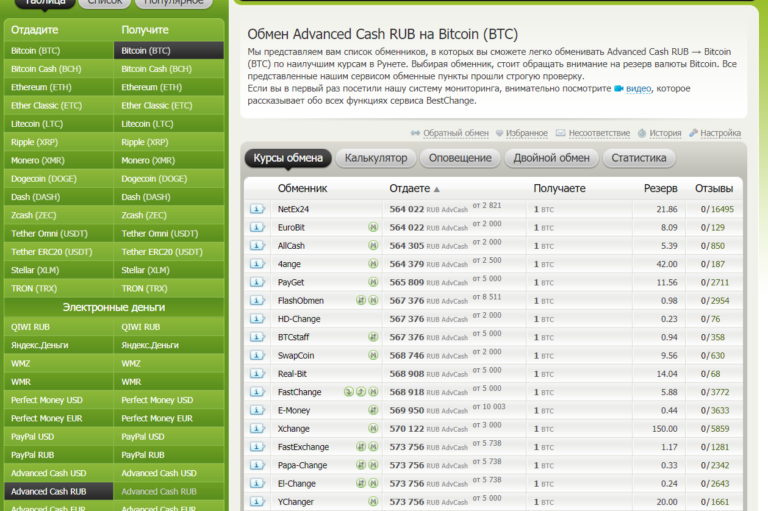Open info icon for El-Change row
Screen dimensions: 768x511
257,484
